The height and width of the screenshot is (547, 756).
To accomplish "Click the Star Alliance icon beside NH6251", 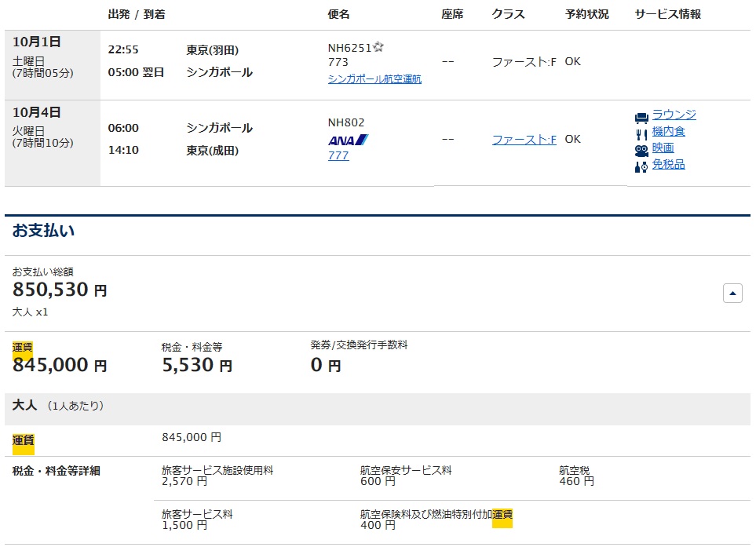I will pos(378,47).
